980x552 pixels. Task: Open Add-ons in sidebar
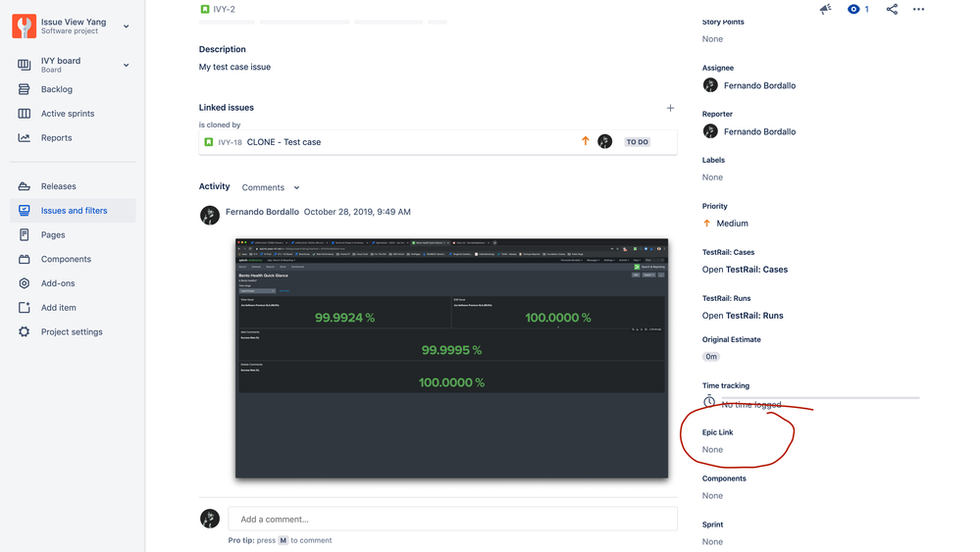(x=58, y=283)
